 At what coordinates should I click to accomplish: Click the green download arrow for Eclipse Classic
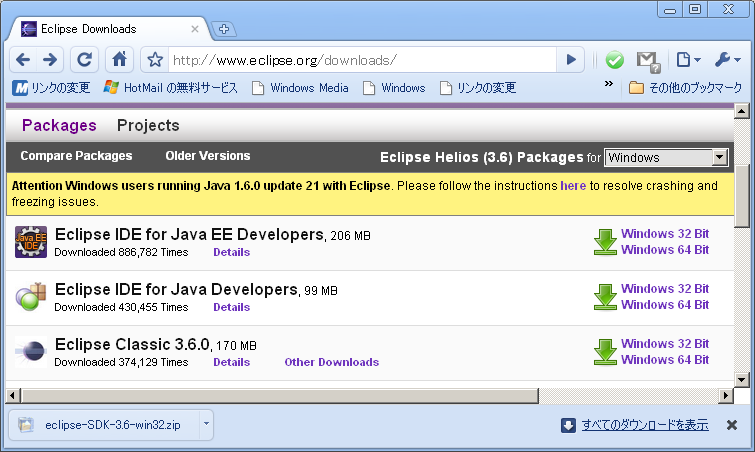tap(605, 352)
